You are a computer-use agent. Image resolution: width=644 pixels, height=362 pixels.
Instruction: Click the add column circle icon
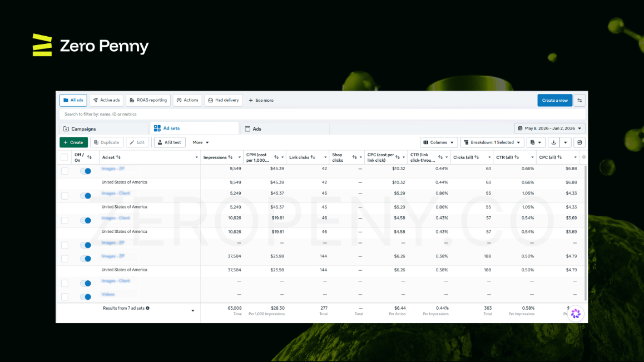tap(583, 157)
